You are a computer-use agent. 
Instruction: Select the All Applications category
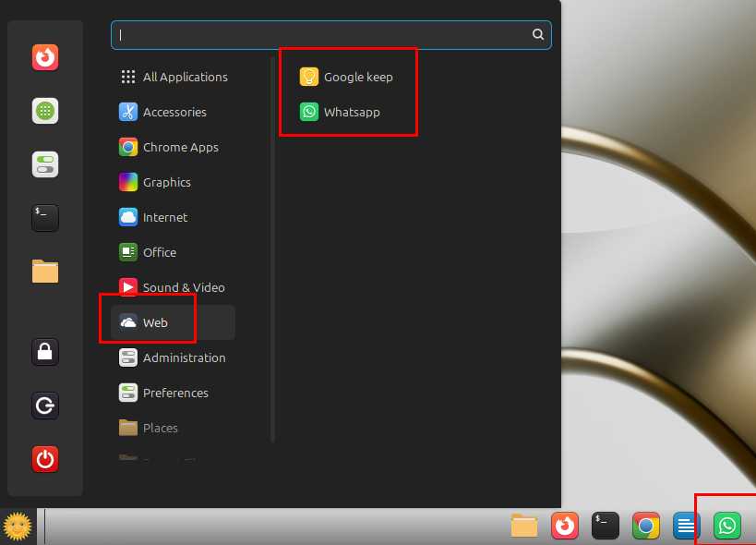185,77
